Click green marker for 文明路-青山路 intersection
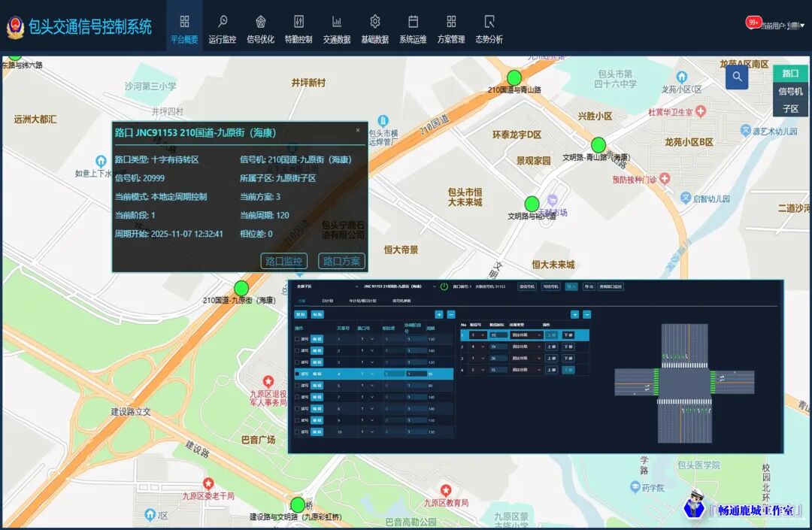Image resolution: width=812 pixels, height=530 pixels. pyautogui.click(x=598, y=145)
